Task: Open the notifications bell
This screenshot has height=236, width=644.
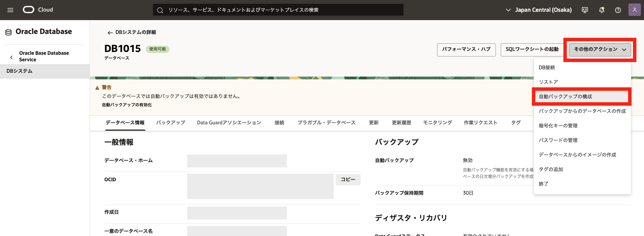Action: [601, 10]
